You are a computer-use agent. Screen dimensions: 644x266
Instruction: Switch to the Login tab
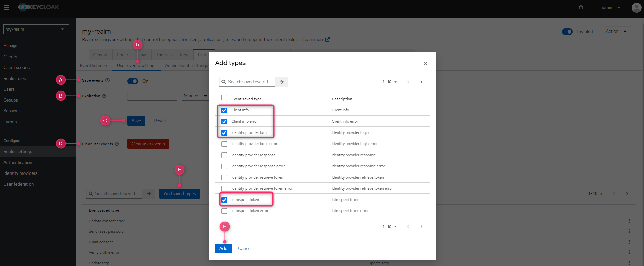(122, 55)
